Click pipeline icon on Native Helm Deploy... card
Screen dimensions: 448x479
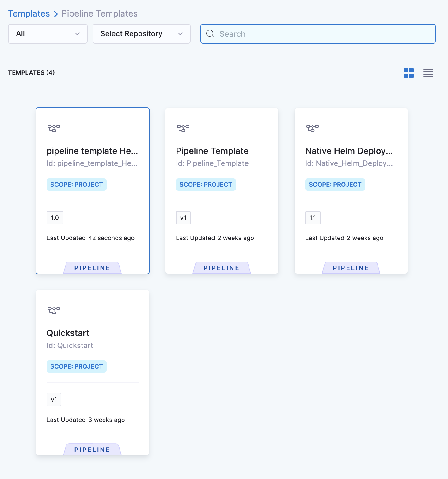coord(313,128)
